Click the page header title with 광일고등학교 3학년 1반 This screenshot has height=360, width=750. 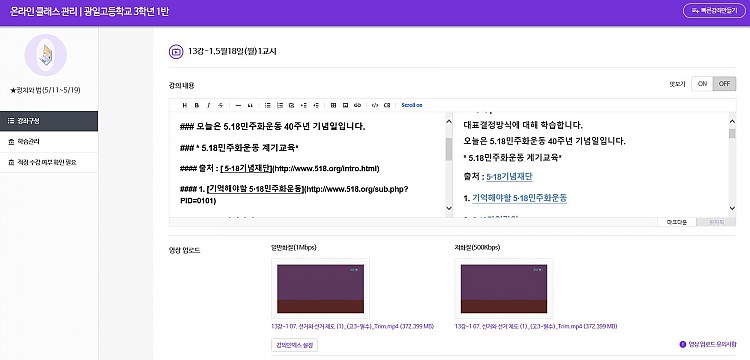[x=89, y=11]
